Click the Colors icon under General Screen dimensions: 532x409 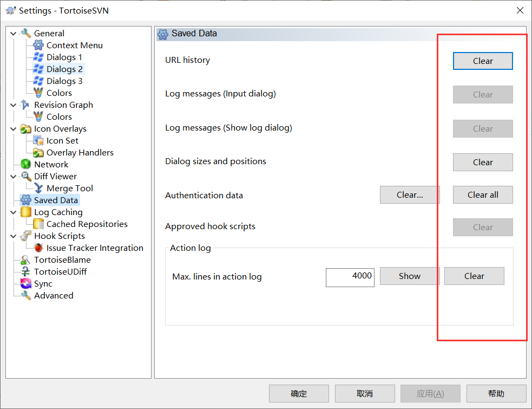(38, 93)
